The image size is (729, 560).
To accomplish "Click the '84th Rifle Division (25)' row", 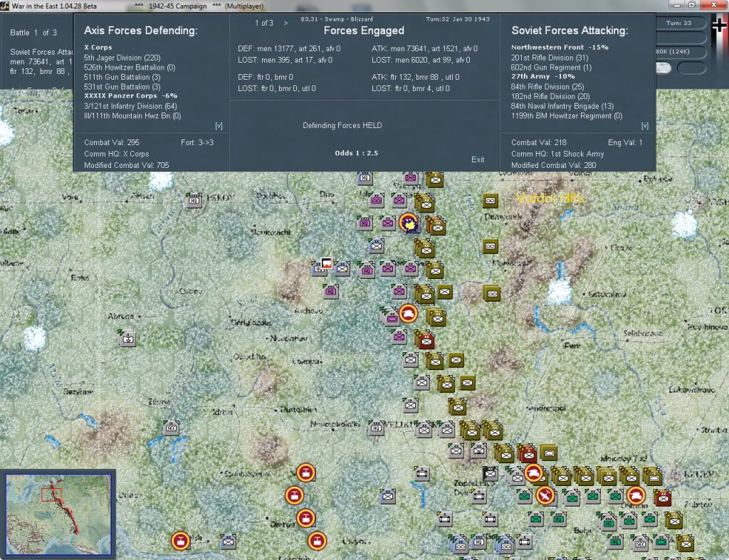I will pos(547,87).
